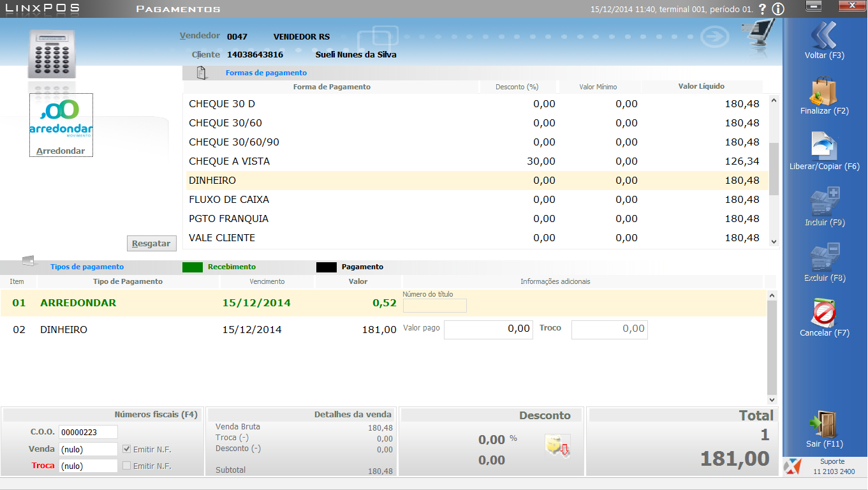868x490 pixels.
Task: Click the Vencimento column header
Action: [x=267, y=281]
